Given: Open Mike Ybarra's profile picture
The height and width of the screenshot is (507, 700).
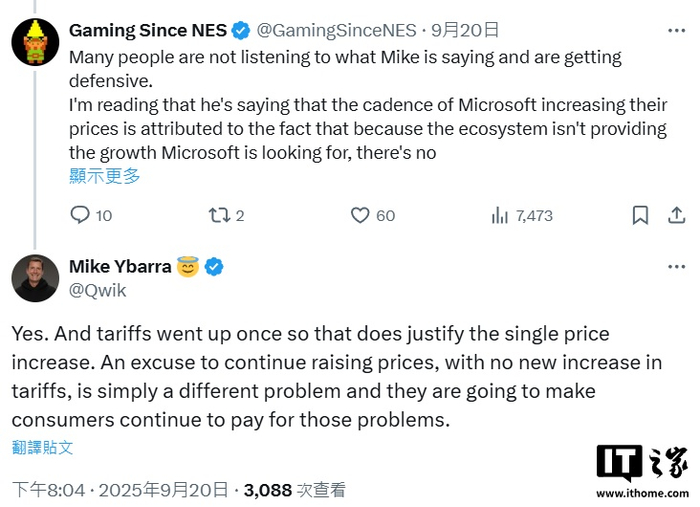Looking at the screenshot, I should 35,278.
